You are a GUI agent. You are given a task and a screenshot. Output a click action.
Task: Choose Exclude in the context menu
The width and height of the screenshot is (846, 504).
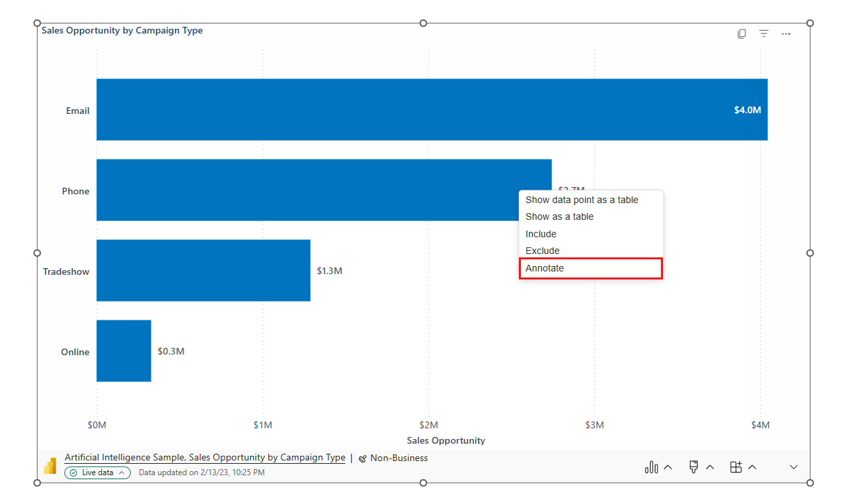[x=542, y=251]
